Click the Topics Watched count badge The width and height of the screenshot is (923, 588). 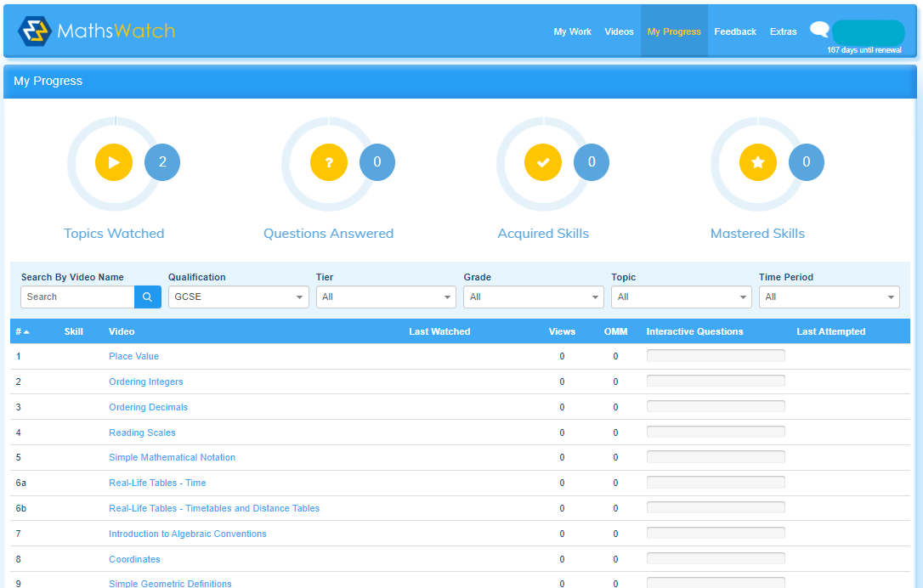point(162,162)
